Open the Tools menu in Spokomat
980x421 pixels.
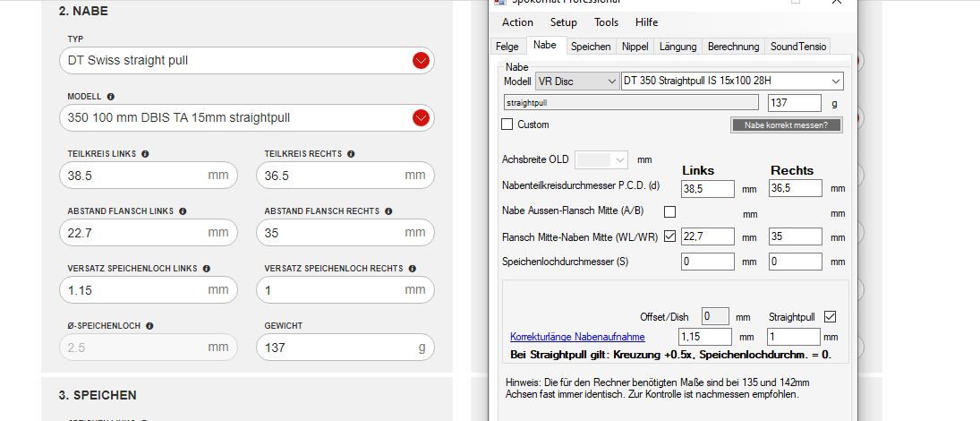pyautogui.click(x=606, y=22)
